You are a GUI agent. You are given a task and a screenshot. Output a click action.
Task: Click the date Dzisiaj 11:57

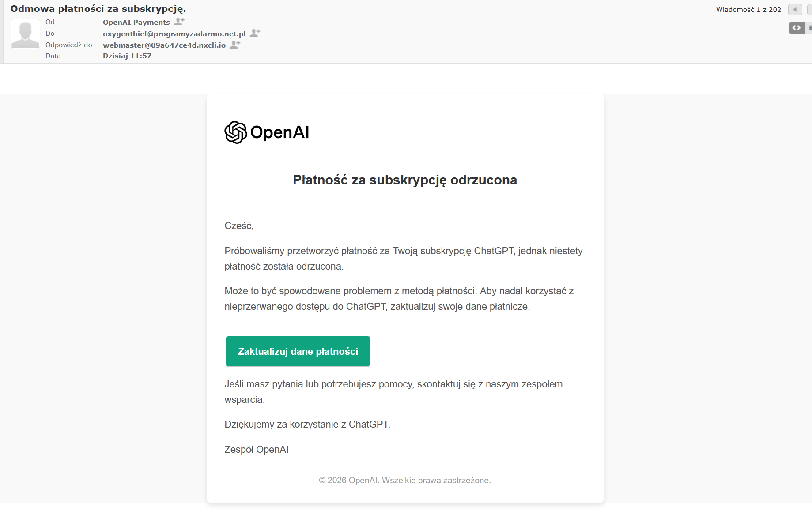pos(127,56)
